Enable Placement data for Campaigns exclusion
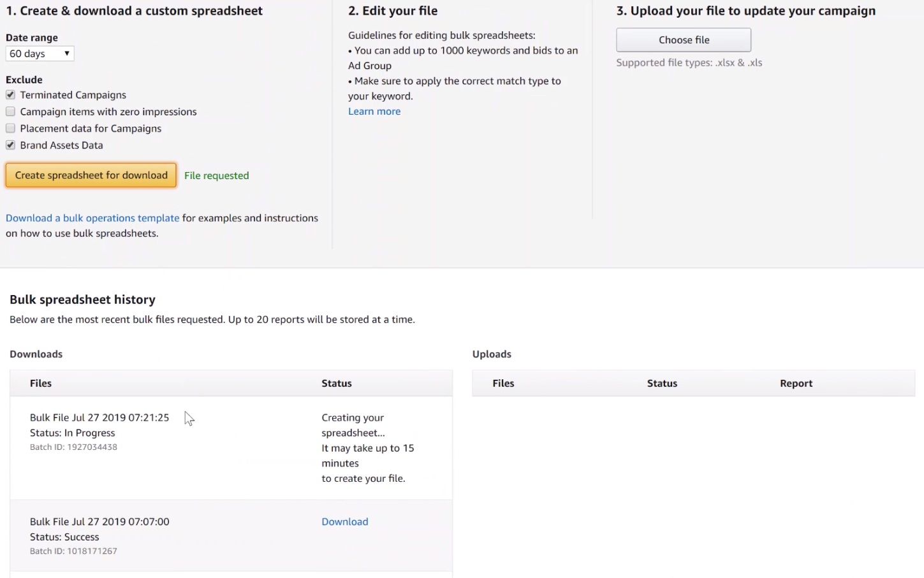This screenshot has width=924, height=578. point(10,128)
